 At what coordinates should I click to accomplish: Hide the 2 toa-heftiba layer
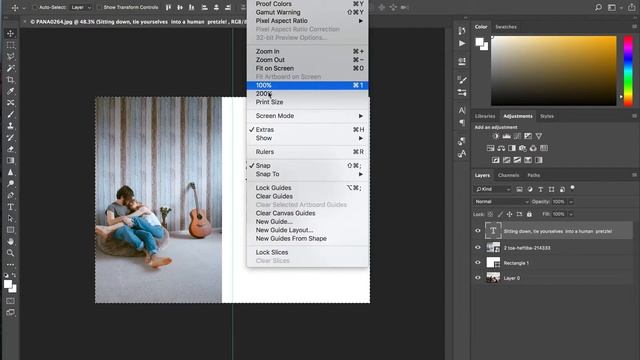(478, 247)
